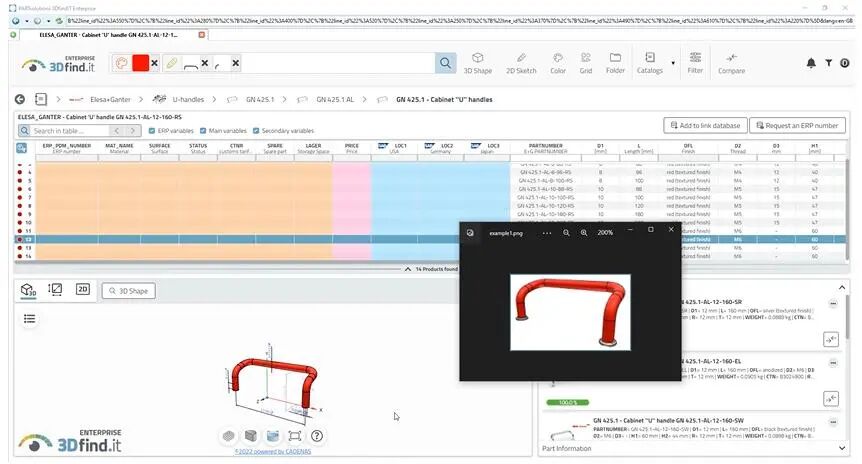Remove the last search filter chip
The image size is (862, 464).
(x=235, y=63)
